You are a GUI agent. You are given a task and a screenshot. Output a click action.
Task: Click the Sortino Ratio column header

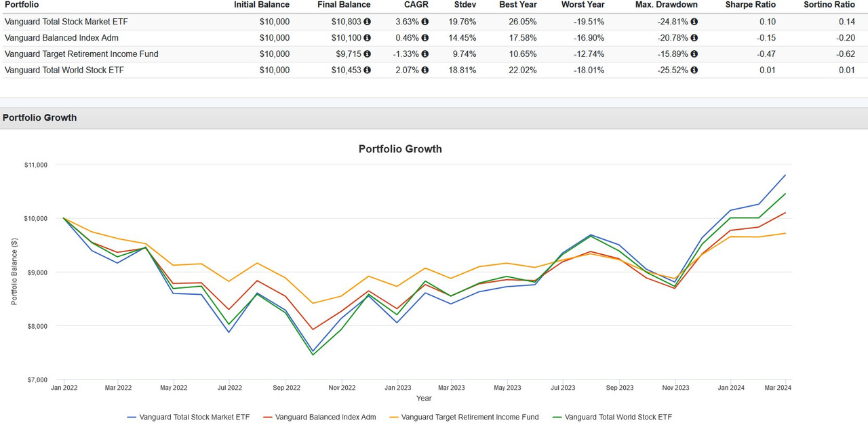[x=829, y=5]
